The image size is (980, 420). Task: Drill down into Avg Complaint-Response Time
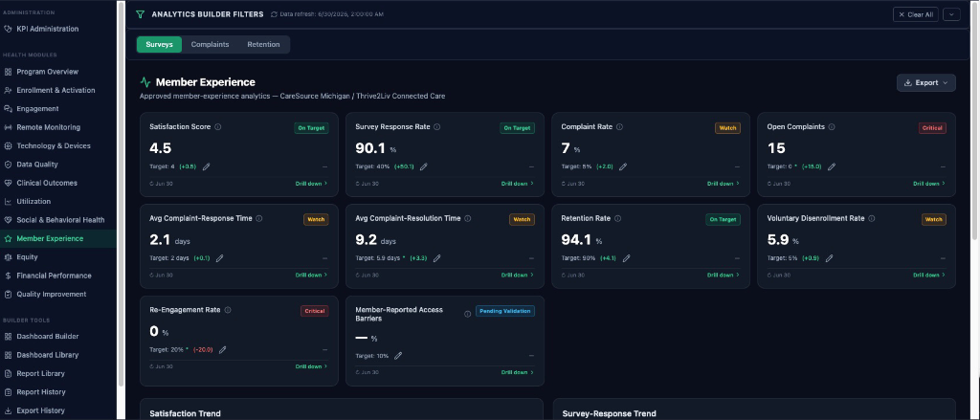311,275
